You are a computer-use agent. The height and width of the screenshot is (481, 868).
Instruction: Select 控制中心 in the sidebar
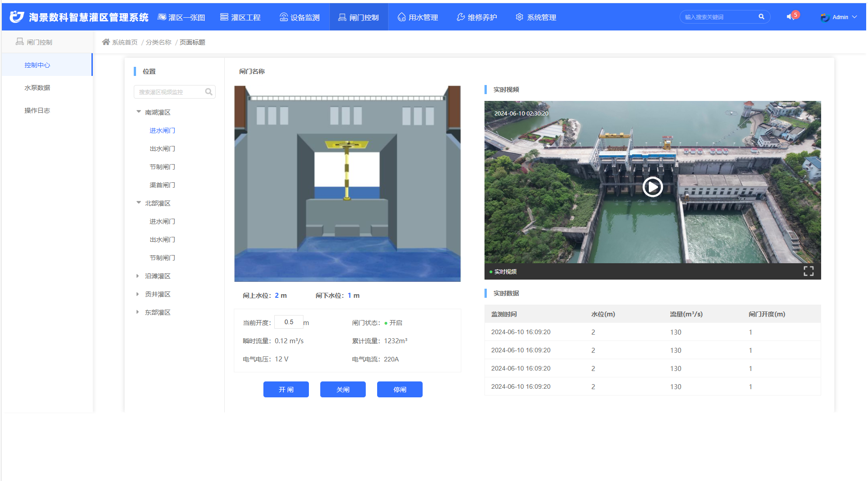[47, 65]
